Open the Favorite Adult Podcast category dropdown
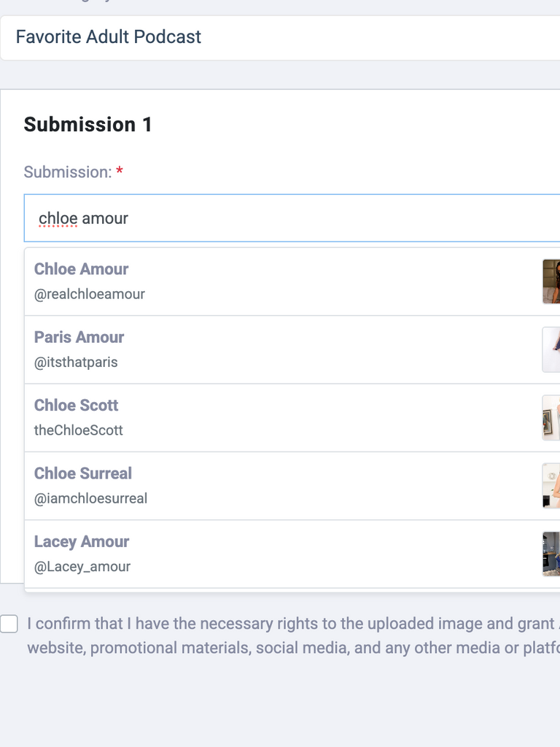Image resolution: width=560 pixels, height=747 pixels. point(280,38)
